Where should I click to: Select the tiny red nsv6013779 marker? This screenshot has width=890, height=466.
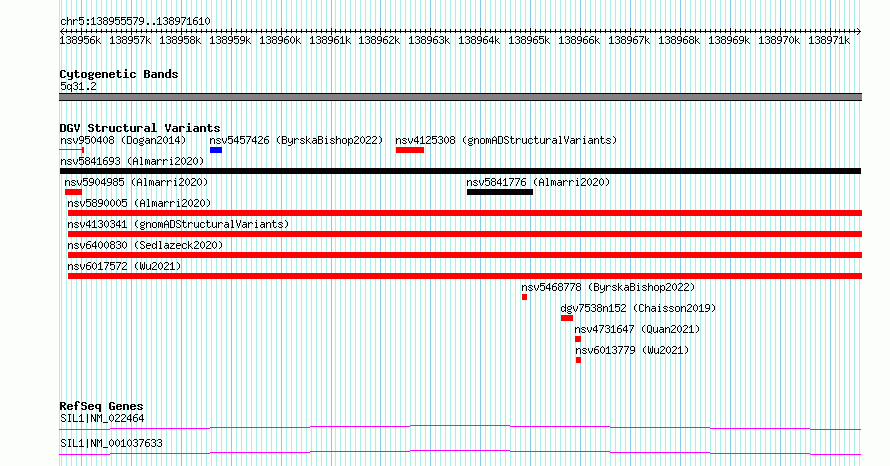coord(578,360)
